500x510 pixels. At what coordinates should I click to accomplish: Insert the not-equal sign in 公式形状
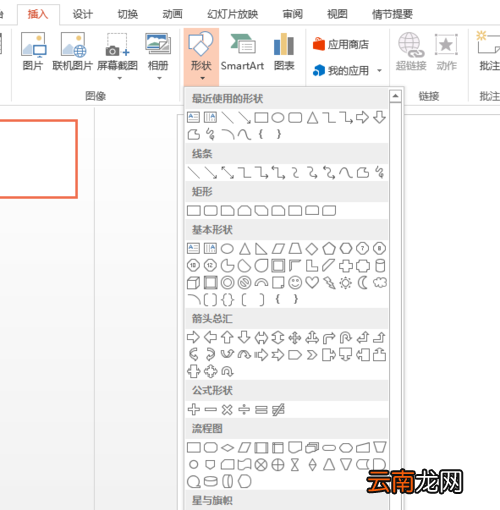278,409
